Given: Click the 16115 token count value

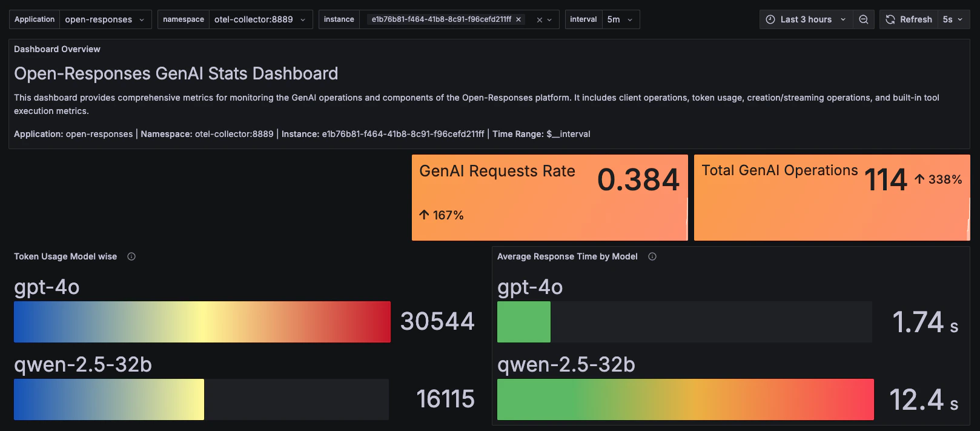Looking at the screenshot, I should pyautogui.click(x=446, y=399).
